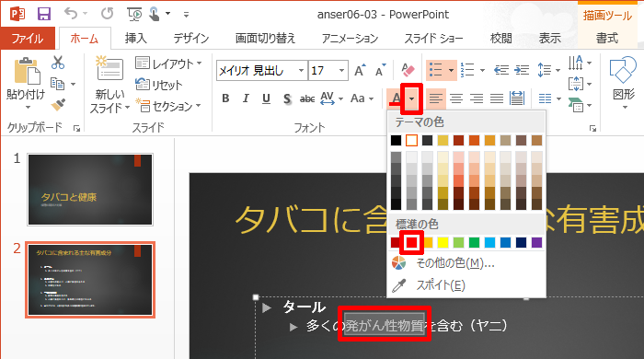Open the 書式 drawing tools tab
The width and height of the screenshot is (644, 359).
tap(607, 39)
